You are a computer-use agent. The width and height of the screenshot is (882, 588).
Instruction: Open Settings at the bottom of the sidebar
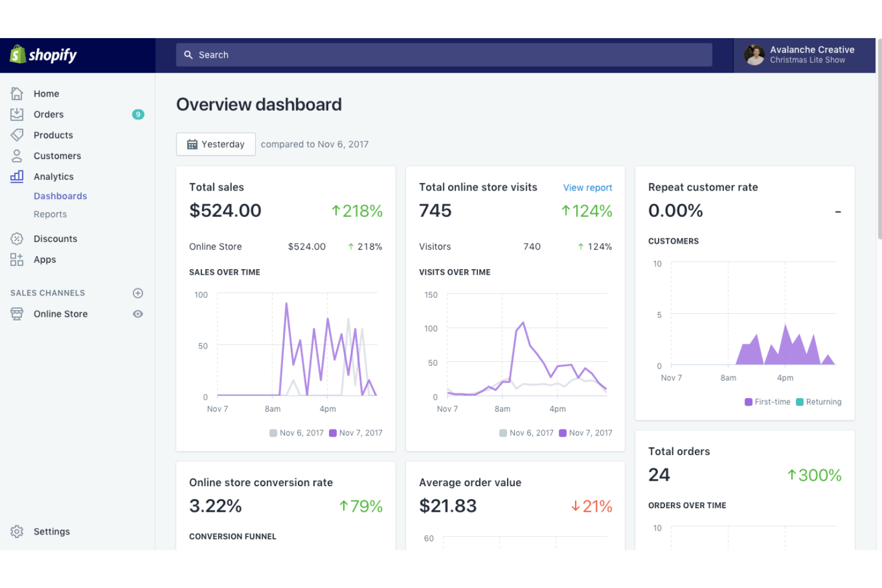[51, 531]
